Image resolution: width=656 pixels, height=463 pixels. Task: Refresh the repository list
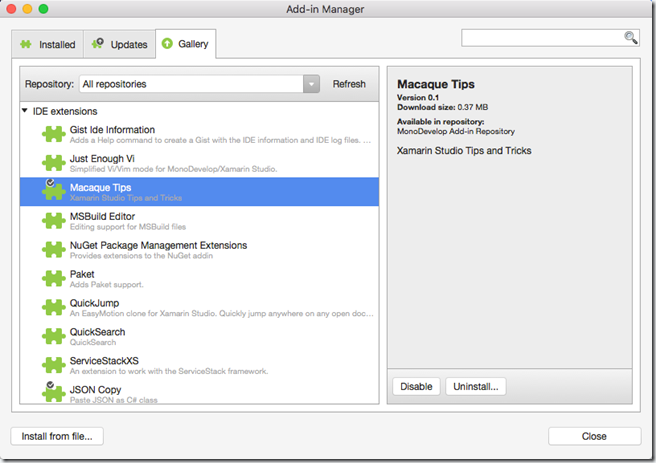point(349,84)
